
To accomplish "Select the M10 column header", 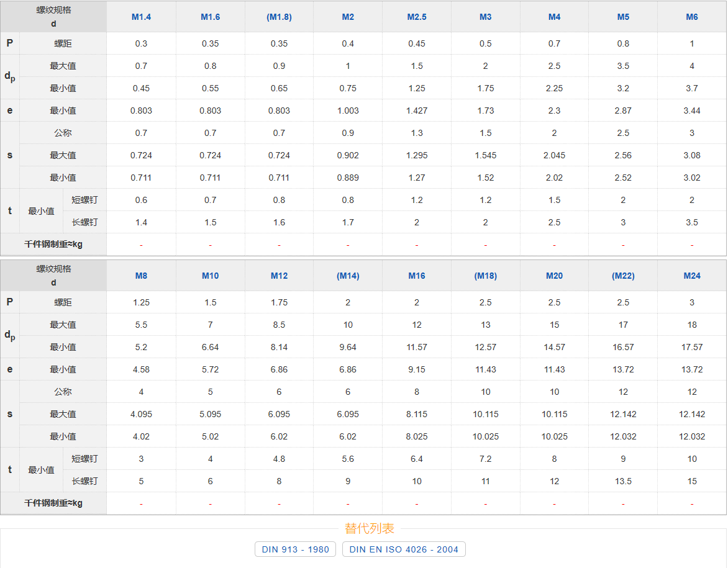I will (210, 276).
